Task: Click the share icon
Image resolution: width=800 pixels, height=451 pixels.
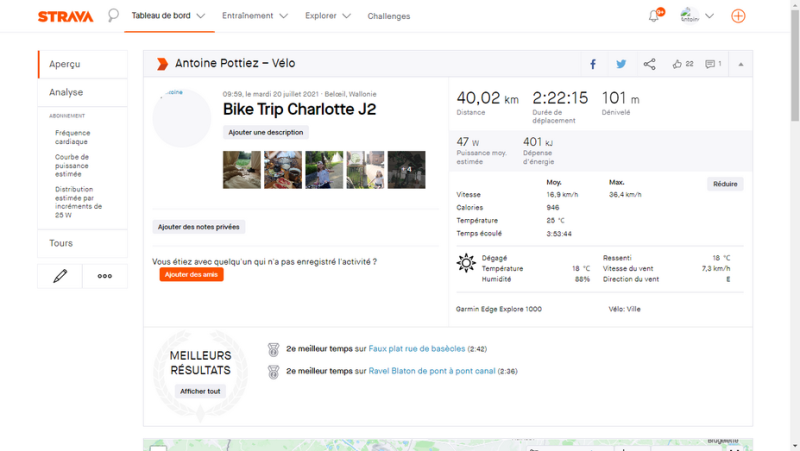Action: click(649, 64)
